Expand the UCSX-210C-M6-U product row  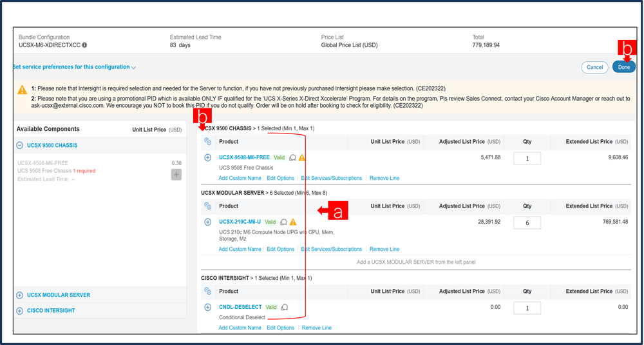[x=208, y=222]
